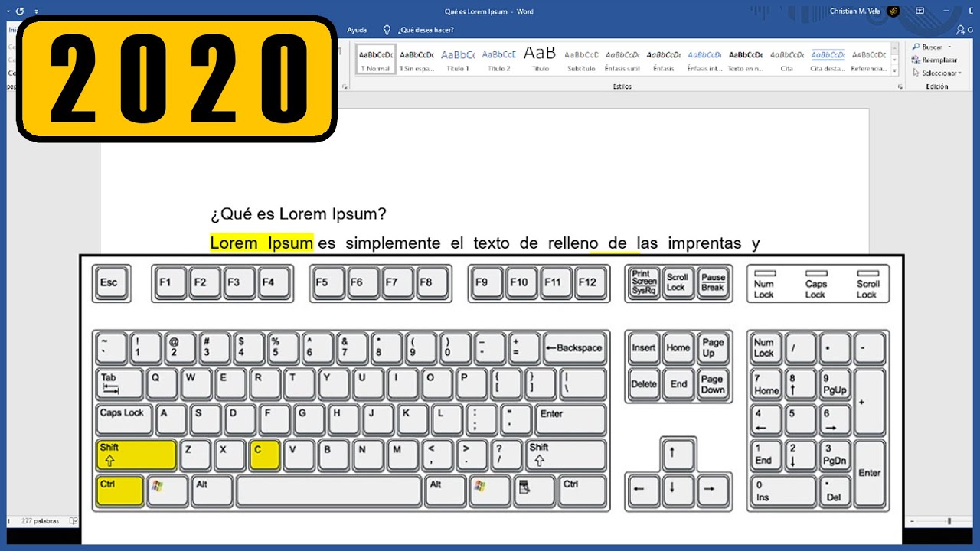
Task: Open the Seleccionar dropdown
Action: [x=936, y=73]
